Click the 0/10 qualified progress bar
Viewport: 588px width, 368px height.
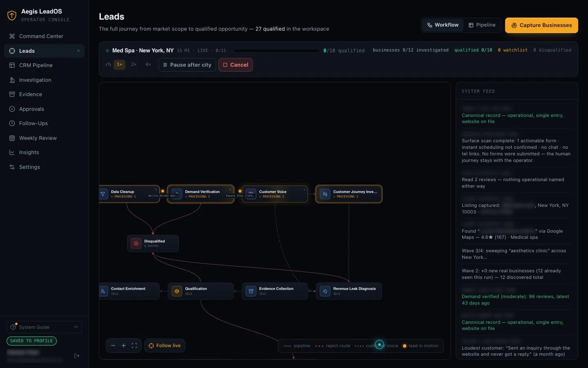coord(277,51)
